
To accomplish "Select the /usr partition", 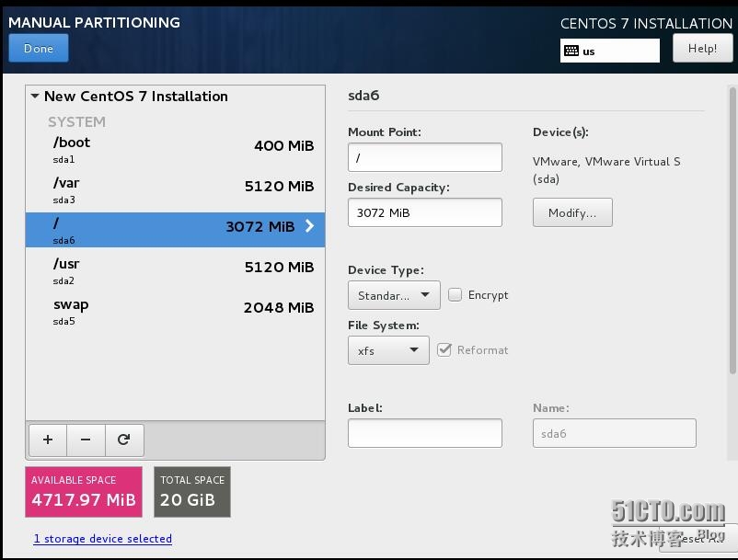I will 138,270.
